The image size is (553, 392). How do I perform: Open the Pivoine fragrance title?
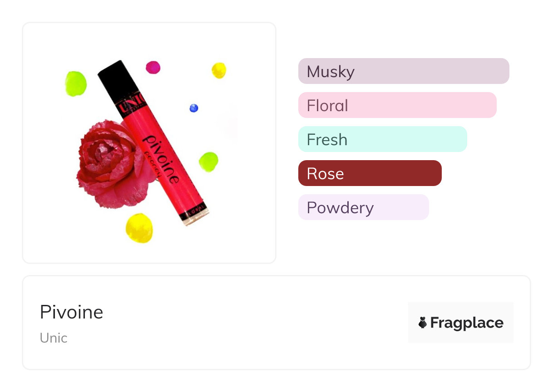coord(71,312)
